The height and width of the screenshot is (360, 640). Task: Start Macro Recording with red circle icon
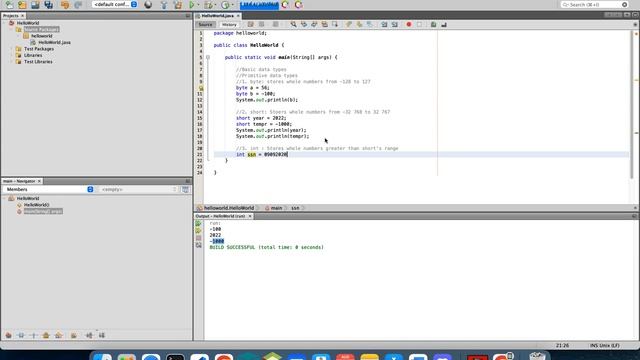coord(409,24)
